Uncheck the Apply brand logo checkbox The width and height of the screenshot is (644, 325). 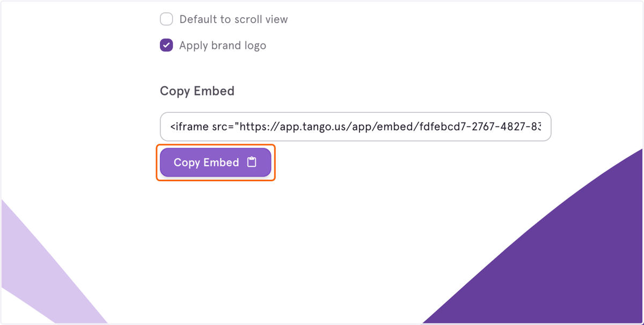[166, 46]
